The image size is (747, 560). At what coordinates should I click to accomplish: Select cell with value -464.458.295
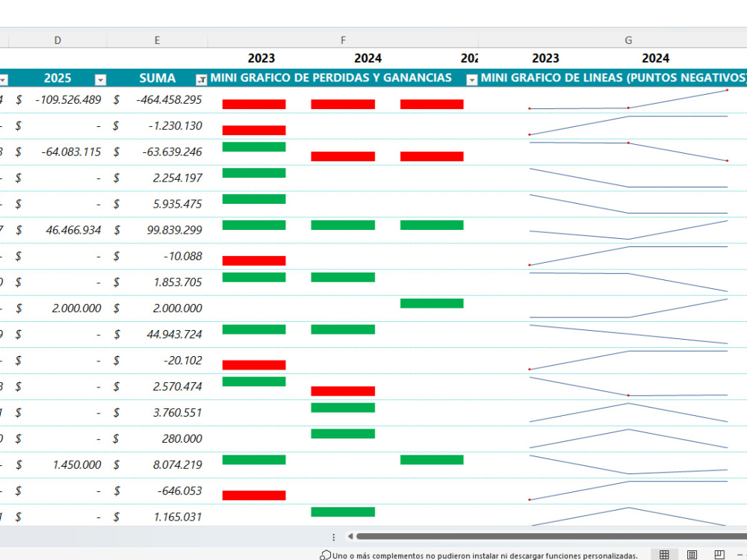[x=157, y=100]
